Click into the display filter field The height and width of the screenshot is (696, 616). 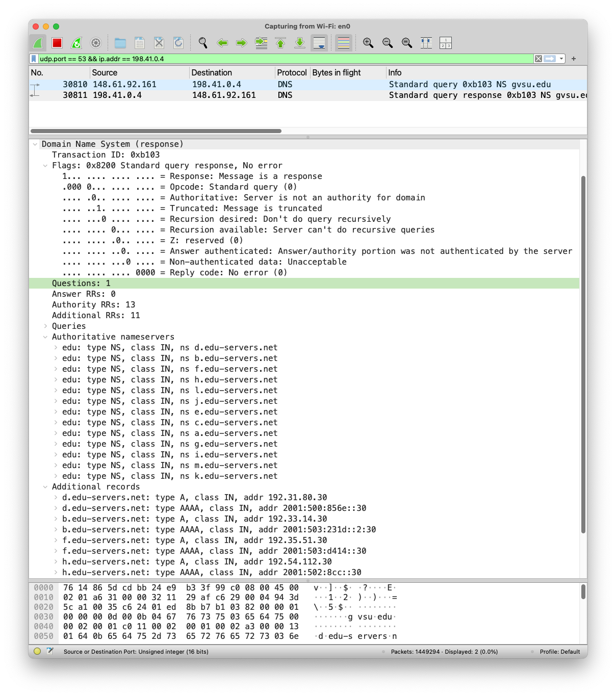point(286,59)
